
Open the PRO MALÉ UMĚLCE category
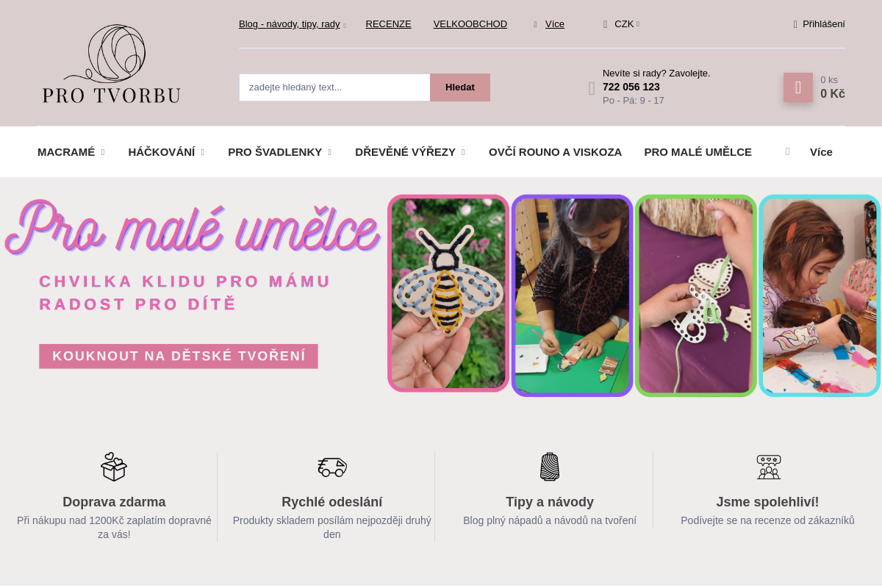pos(698,152)
